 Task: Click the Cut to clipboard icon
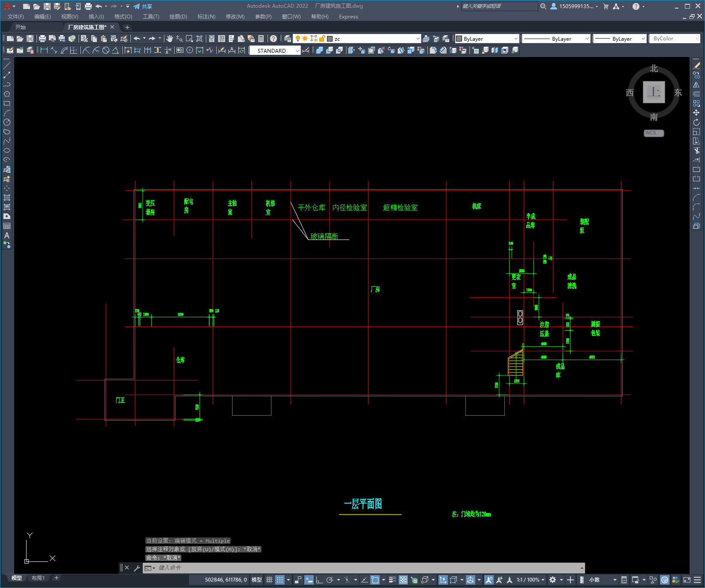[x=84, y=39]
